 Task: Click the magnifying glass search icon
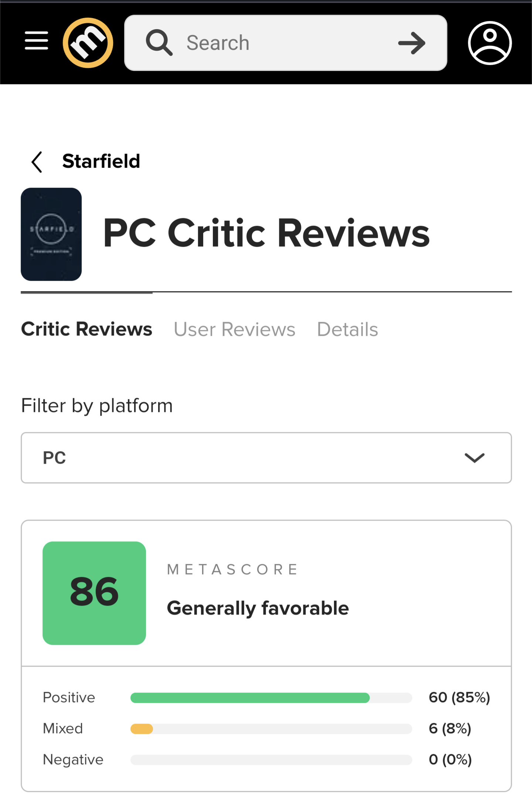click(x=159, y=43)
